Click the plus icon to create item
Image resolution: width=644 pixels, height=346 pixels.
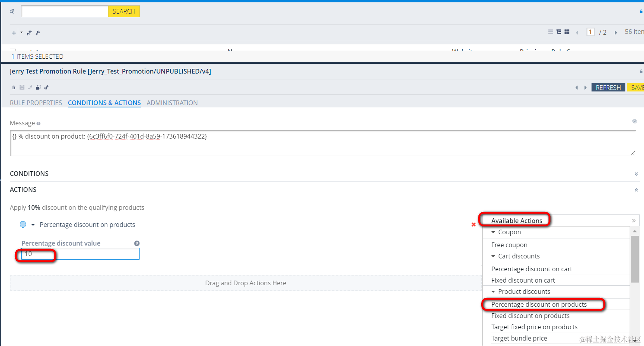coord(14,33)
